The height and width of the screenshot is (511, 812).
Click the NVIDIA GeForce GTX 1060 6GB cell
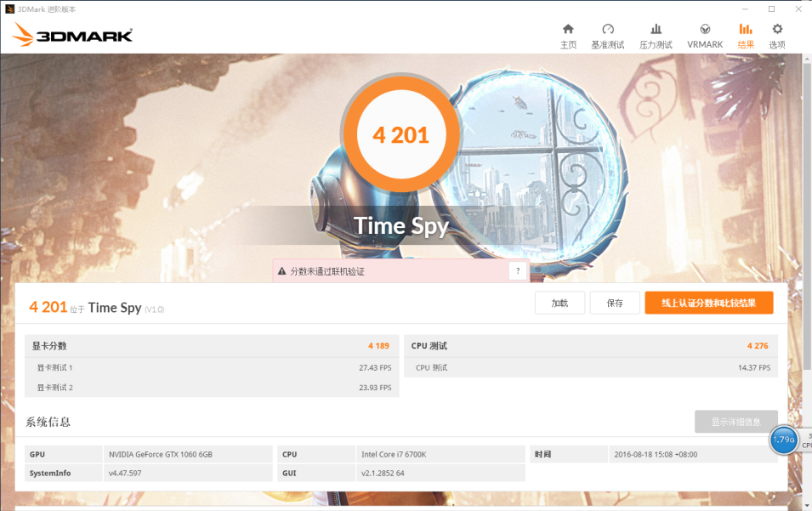pyautogui.click(x=188, y=454)
